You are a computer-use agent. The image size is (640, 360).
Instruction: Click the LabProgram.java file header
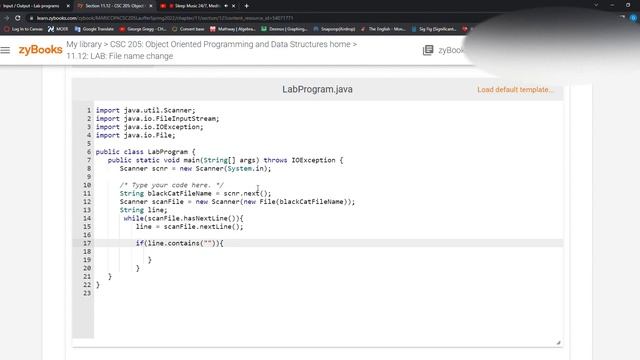pos(317,89)
